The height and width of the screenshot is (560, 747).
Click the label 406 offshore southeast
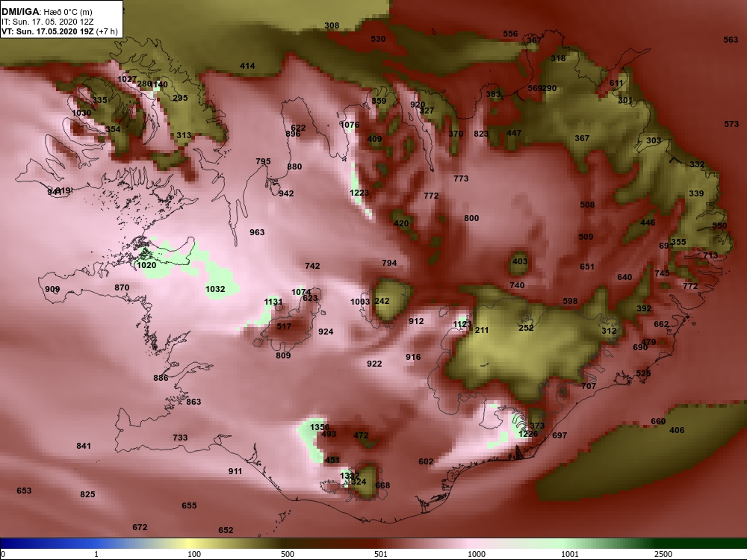pos(677,431)
